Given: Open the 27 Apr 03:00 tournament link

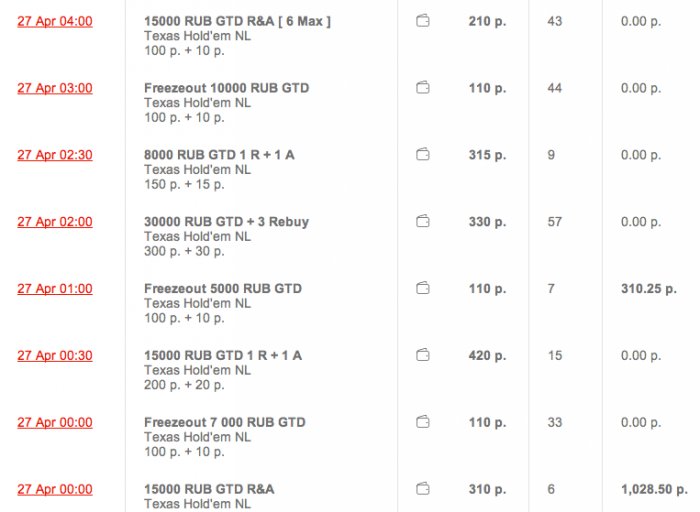Looking at the screenshot, I should (55, 88).
